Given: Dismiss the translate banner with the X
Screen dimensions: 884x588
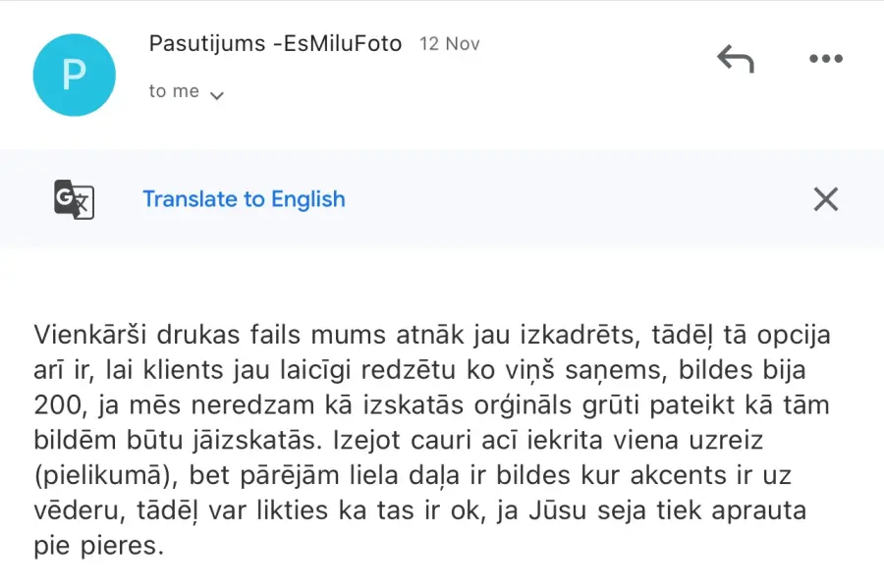Looking at the screenshot, I should (x=826, y=199).
